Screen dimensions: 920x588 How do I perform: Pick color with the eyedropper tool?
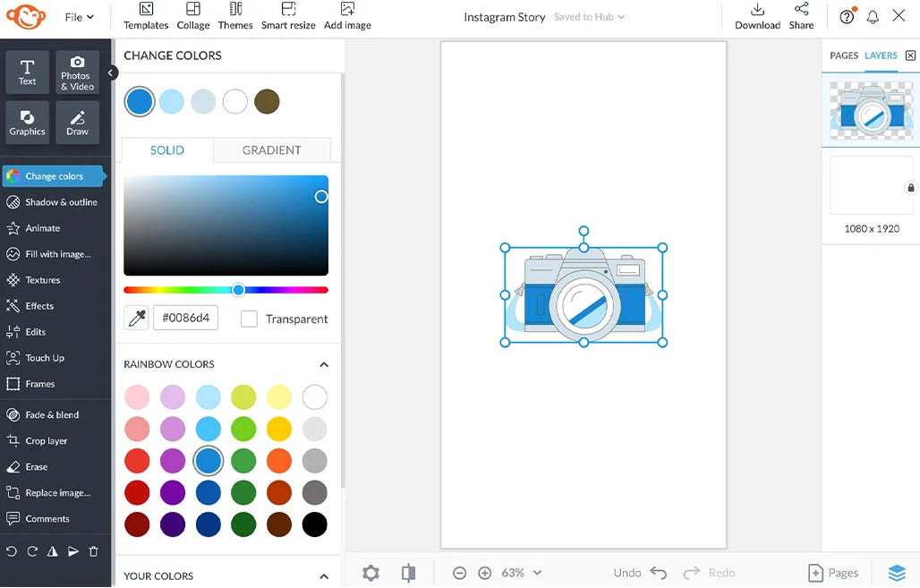pos(137,318)
